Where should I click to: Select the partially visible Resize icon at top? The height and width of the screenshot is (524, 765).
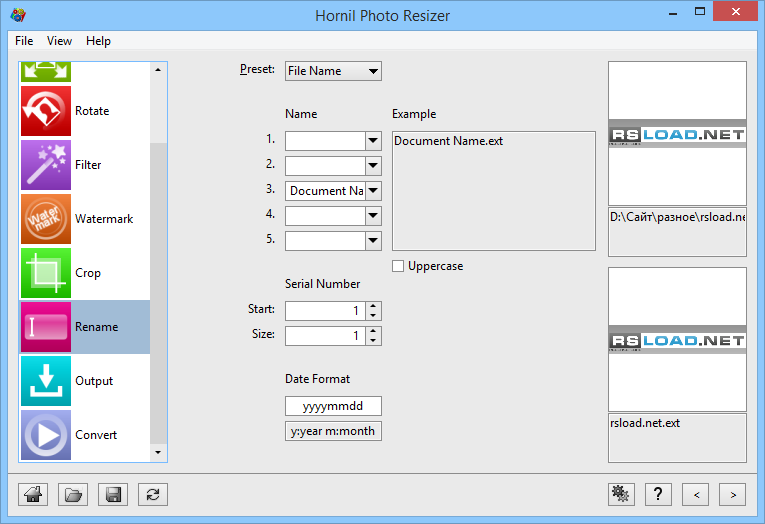pyautogui.click(x=46, y=72)
